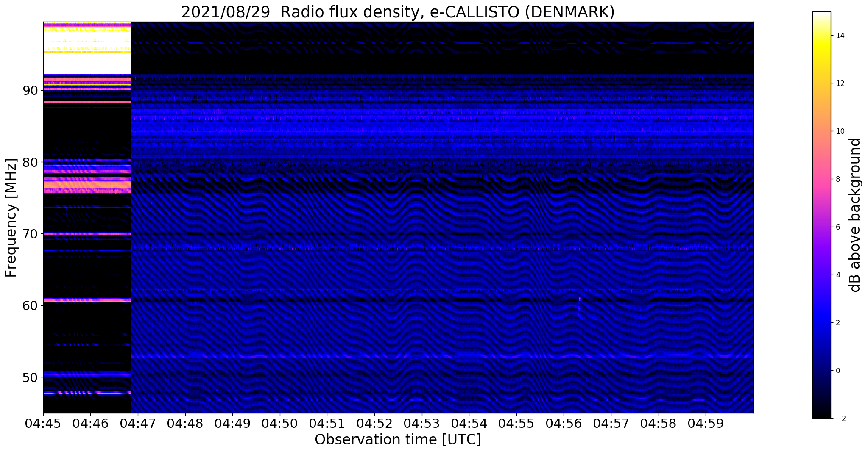Screen dimensions: 868x452
Task: Click the 80 MHz frequency tick label
Action: click(30, 162)
